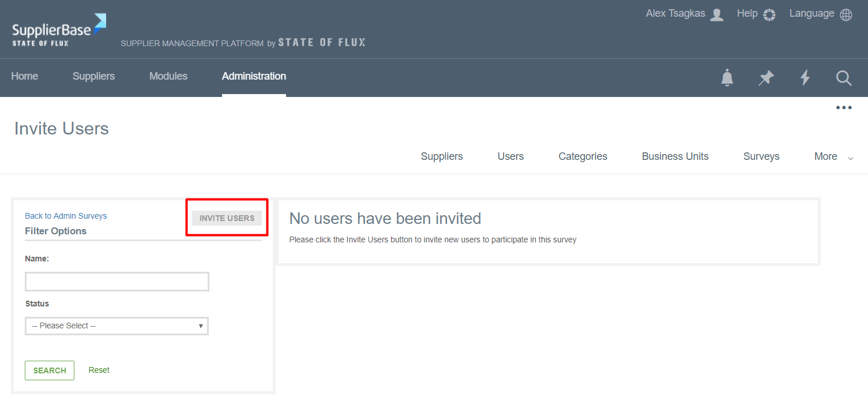This screenshot has width=868, height=408.
Task: Click the notifications bell icon
Action: 727,77
